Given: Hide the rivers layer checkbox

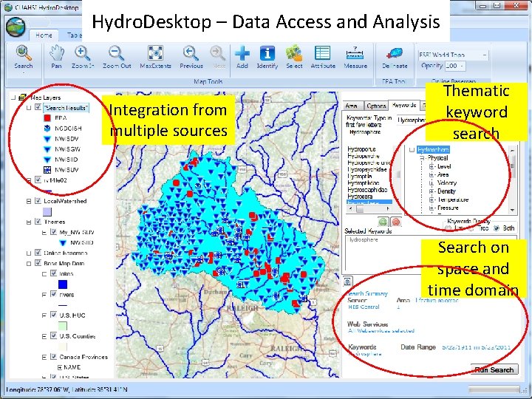Looking at the screenshot, I should click(53, 294).
